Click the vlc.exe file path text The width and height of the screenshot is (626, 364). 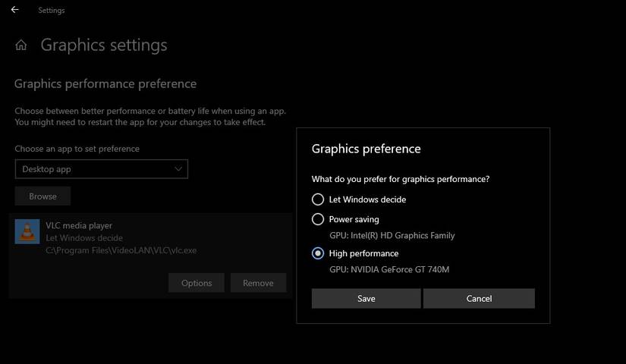coord(121,250)
